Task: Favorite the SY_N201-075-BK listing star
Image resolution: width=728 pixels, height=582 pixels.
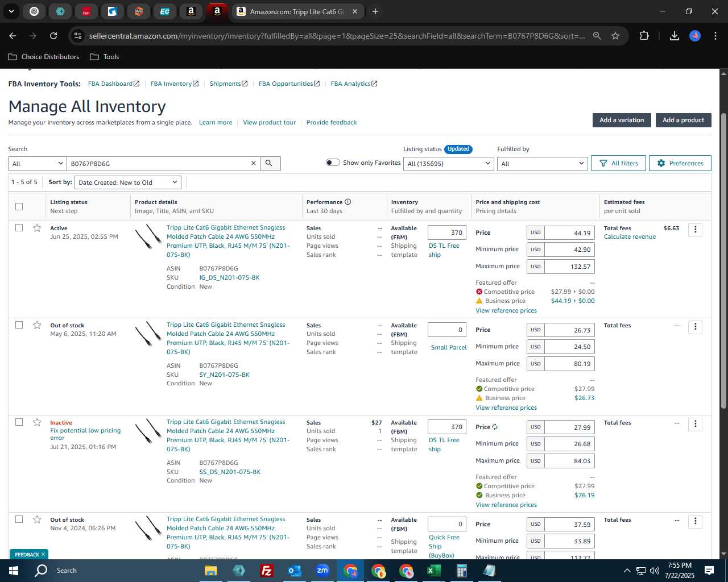Action: [37, 325]
